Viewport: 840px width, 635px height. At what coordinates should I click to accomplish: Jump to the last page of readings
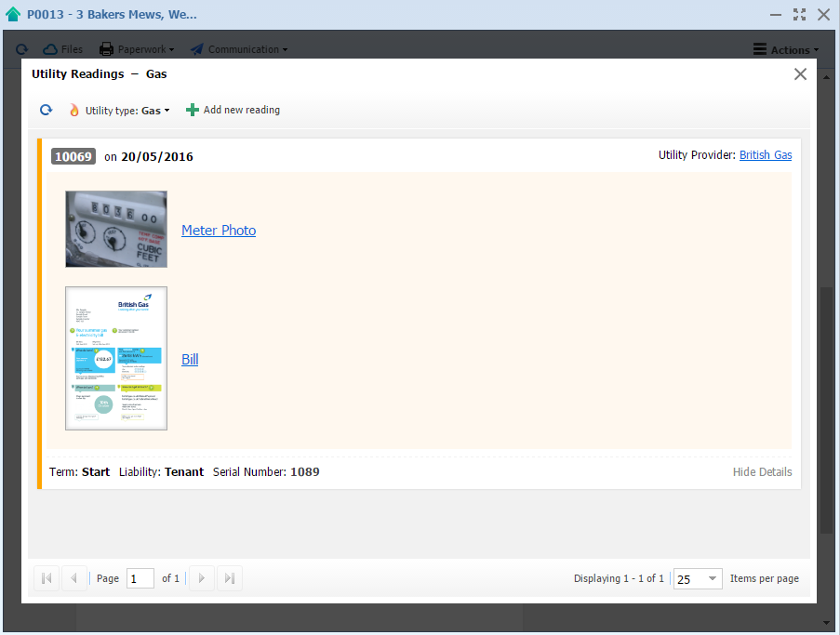click(230, 578)
